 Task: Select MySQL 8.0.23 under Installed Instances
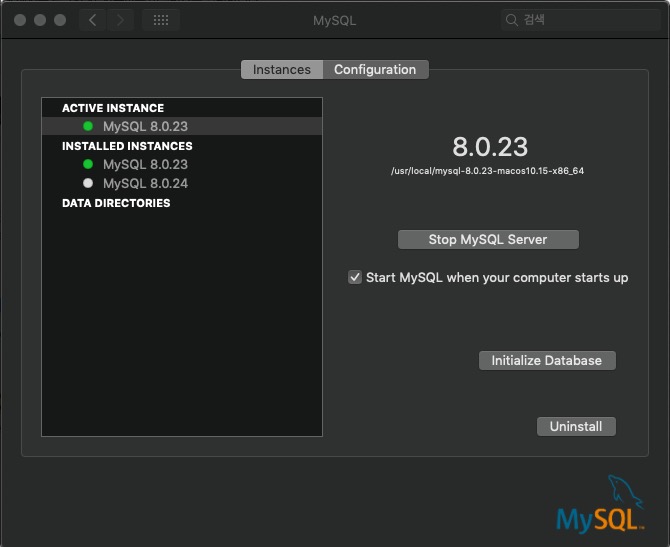click(x=182, y=164)
